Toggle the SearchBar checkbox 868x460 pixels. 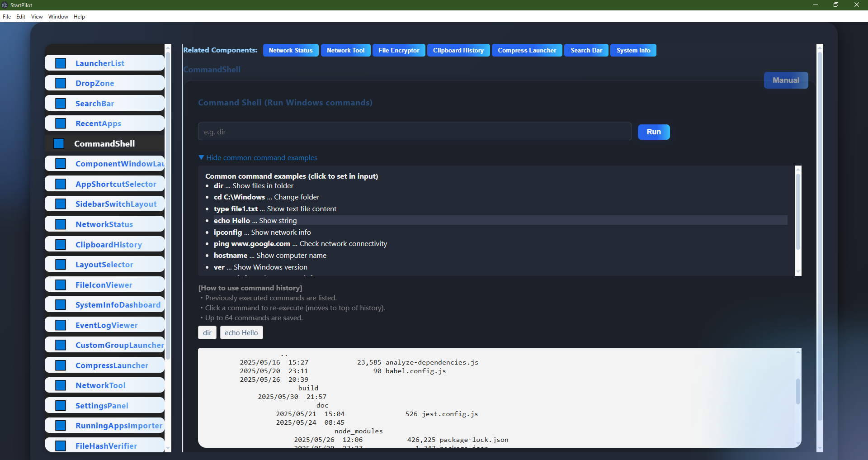60,103
